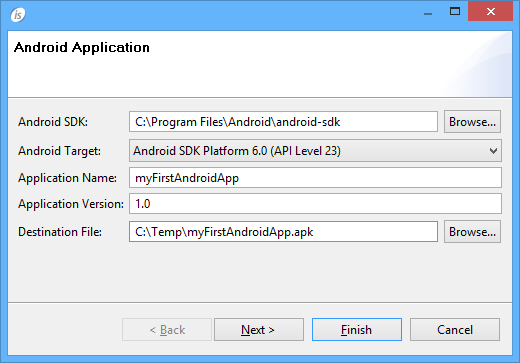Minimize the Android Application wizard window

(x=428, y=12)
